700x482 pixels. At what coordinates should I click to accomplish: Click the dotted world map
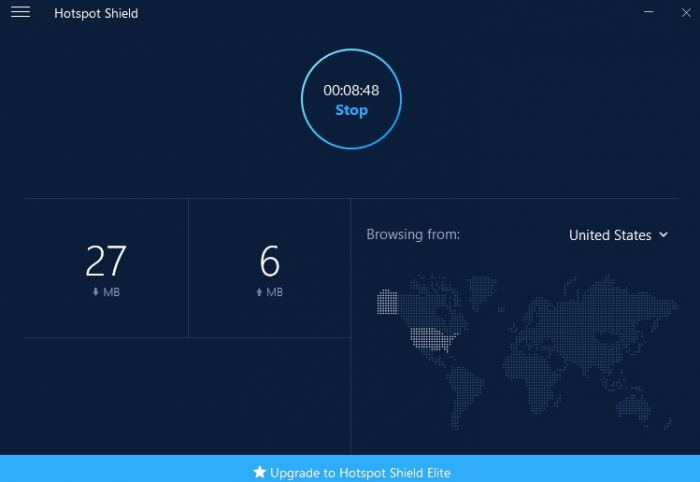click(x=528, y=352)
